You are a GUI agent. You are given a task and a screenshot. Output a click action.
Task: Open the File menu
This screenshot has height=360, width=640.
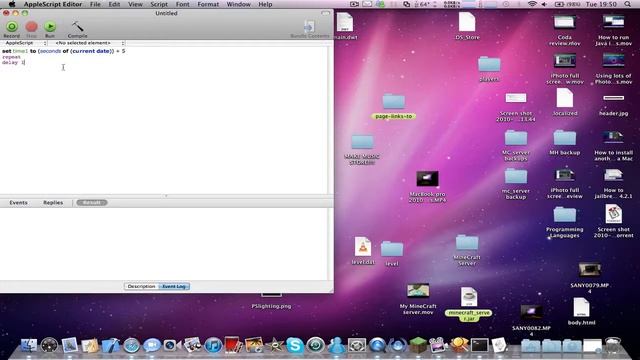pyautogui.click(x=95, y=4)
